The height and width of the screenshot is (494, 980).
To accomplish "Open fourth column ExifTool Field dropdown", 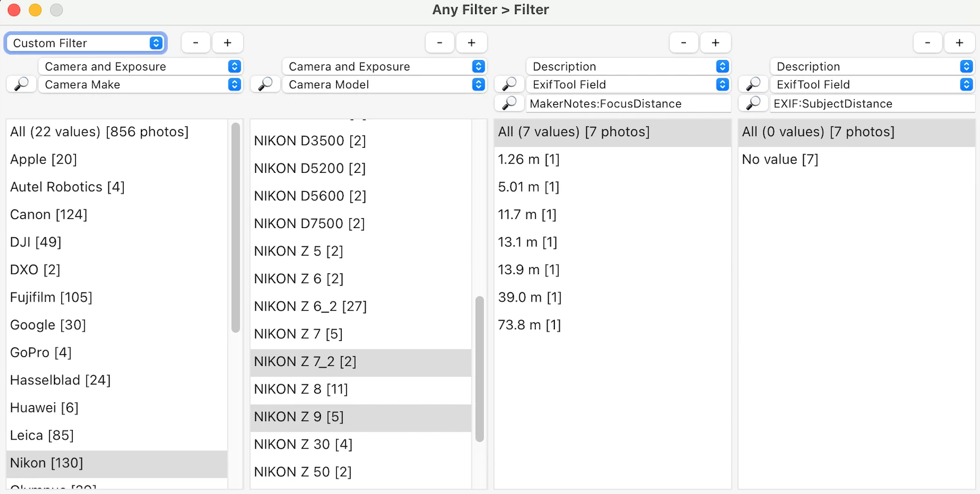I will (x=872, y=85).
